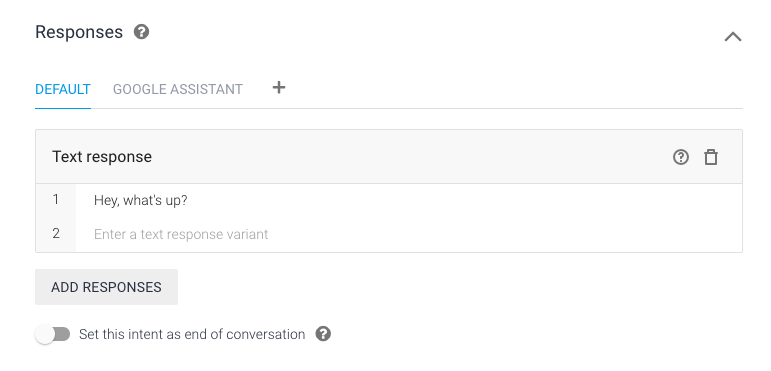Image resolution: width=771 pixels, height=371 pixels.
Task: Click the ADD RESPONSES button
Action: click(106, 287)
